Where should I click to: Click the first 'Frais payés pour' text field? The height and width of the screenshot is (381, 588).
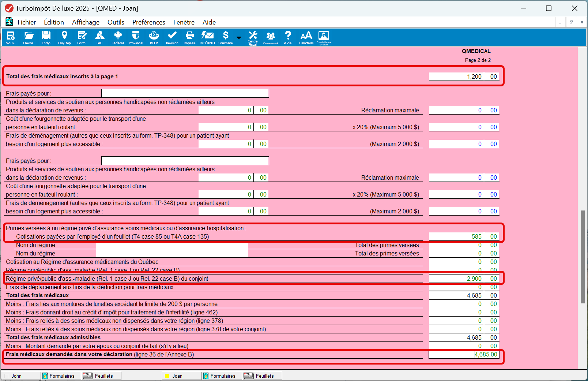click(x=185, y=93)
